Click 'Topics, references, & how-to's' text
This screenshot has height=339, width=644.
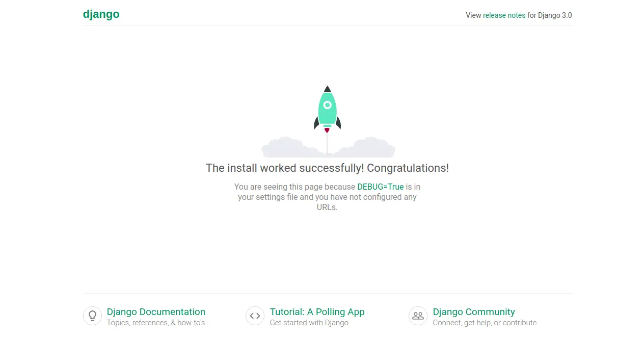click(156, 323)
